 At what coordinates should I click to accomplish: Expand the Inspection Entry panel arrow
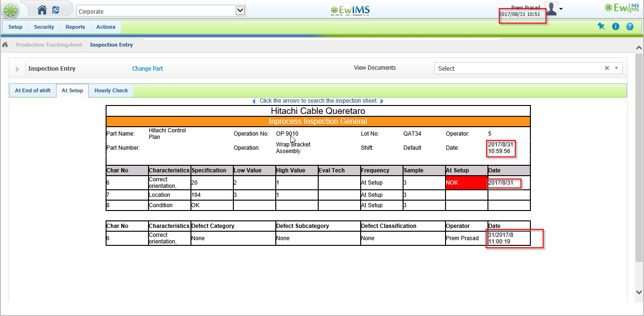18,69
